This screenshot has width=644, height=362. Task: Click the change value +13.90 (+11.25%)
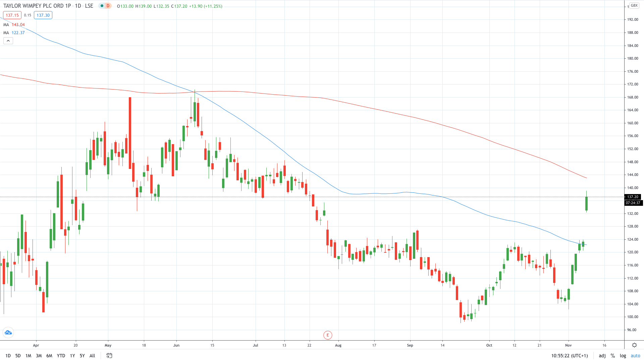click(x=206, y=6)
